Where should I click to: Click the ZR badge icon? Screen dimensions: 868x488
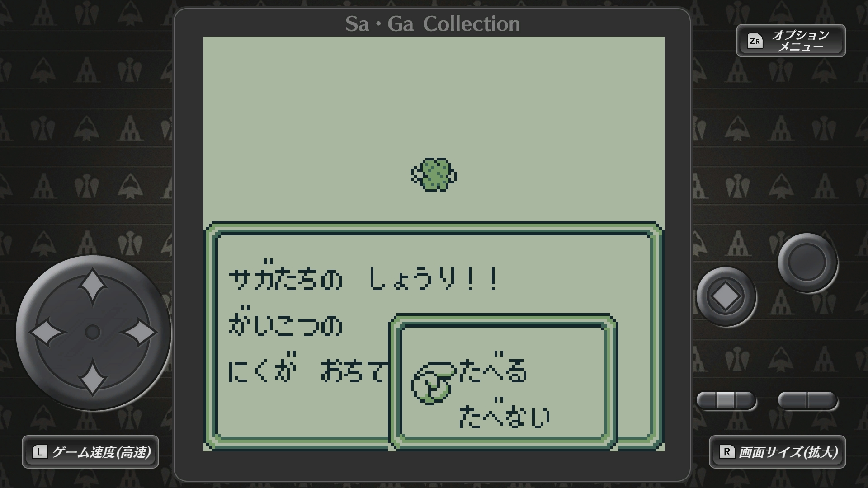pyautogui.click(x=755, y=41)
